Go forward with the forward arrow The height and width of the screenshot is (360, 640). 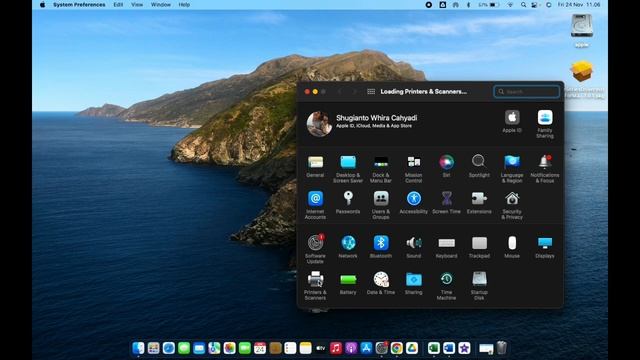354,91
